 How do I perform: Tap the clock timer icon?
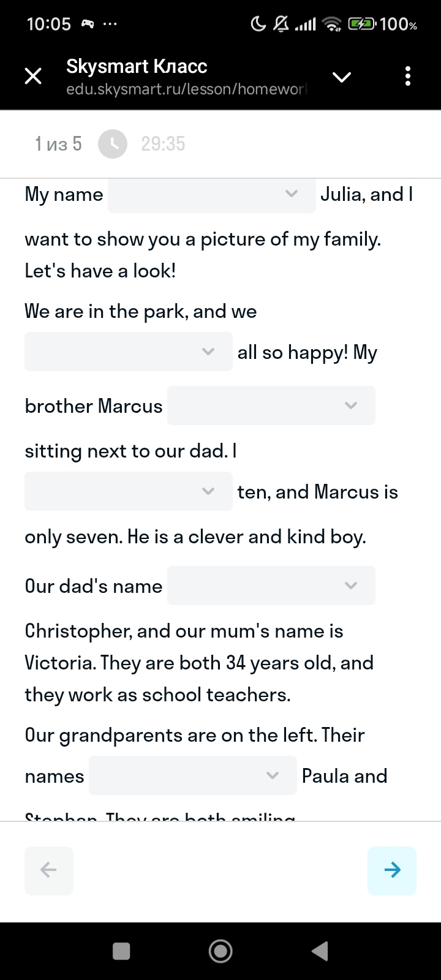point(113,144)
